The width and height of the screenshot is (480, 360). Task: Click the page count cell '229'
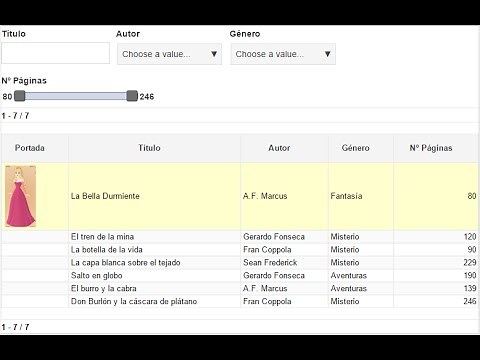pyautogui.click(x=436, y=263)
